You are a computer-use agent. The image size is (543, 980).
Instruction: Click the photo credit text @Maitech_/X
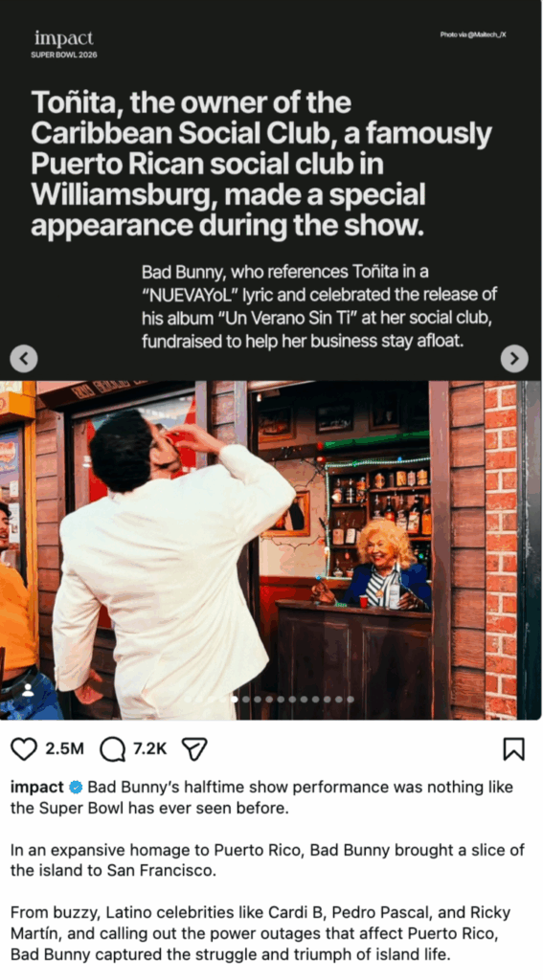(x=473, y=35)
